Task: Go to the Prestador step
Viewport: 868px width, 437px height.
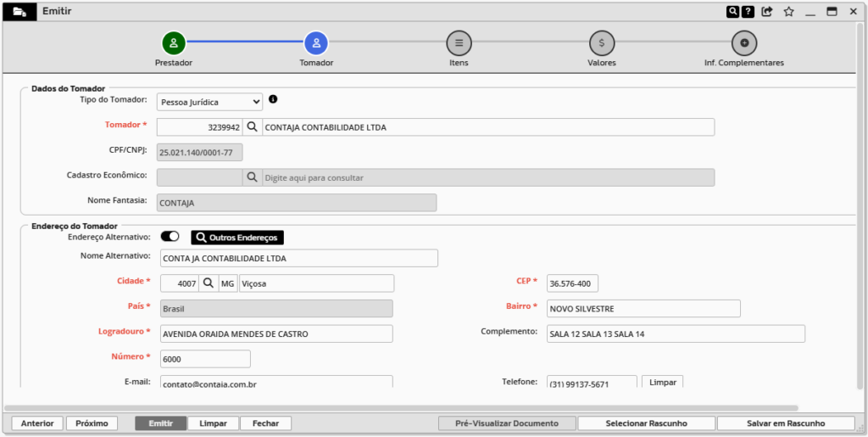Action: tap(173, 42)
